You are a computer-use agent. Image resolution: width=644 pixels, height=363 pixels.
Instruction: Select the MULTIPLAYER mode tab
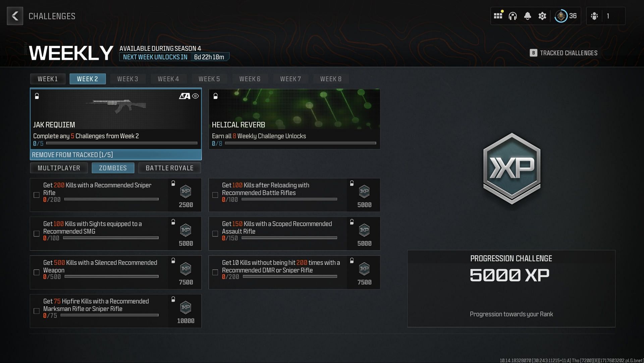[x=59, y=168]
